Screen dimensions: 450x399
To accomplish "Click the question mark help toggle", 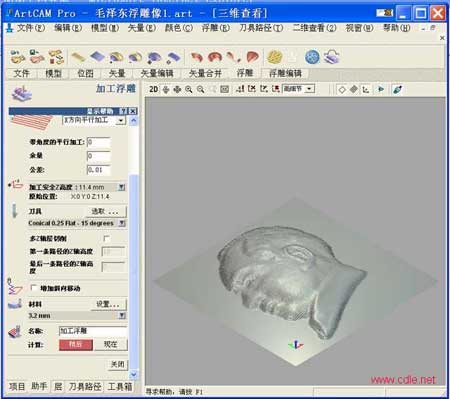I will (123, 111).
